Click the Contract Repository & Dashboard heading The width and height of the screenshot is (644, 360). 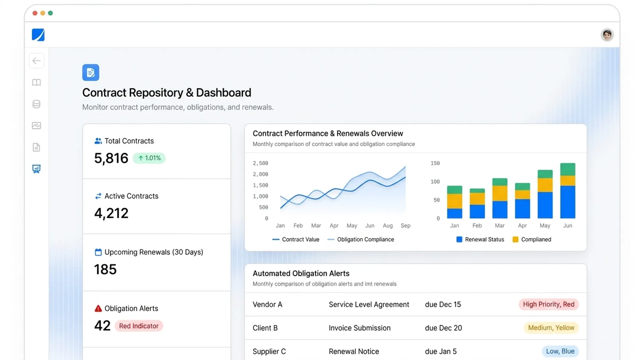tap(167, 93)
